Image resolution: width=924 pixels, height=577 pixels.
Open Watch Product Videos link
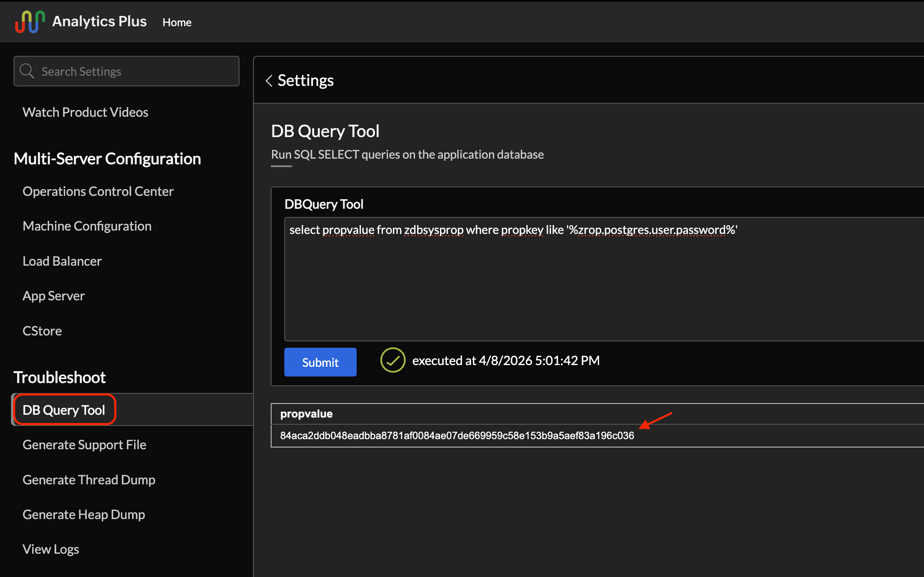pyautogui.click(x=85, y=112)
